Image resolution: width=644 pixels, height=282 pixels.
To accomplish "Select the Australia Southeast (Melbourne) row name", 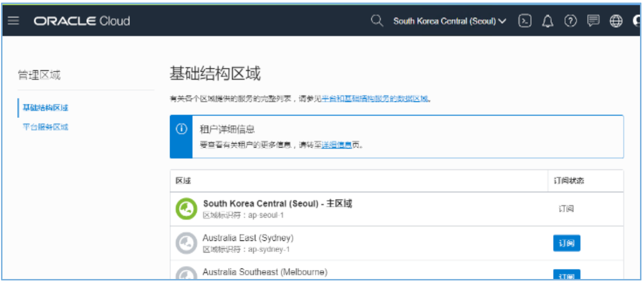I will pos(265,272).
